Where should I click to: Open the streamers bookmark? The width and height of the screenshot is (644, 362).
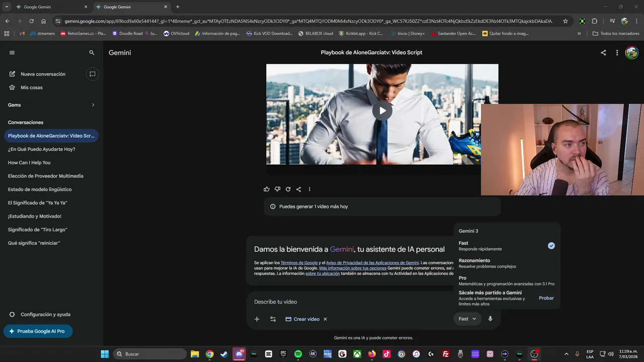(42, 34)
